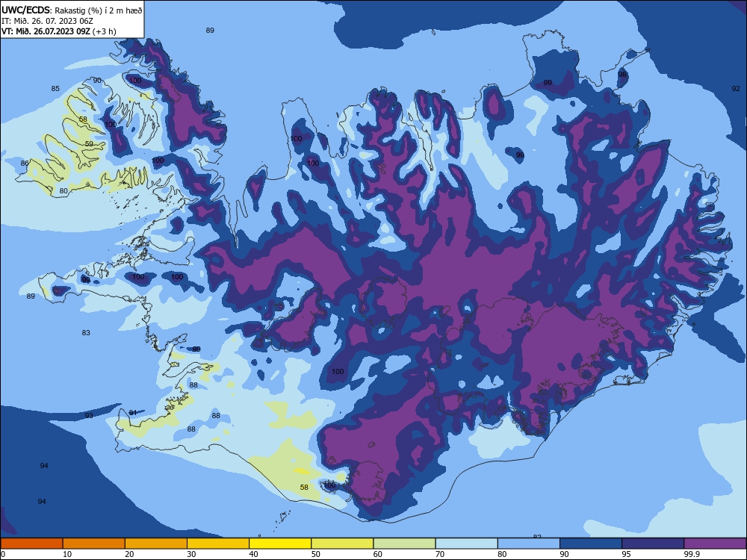Pick the 20–30 legend color band
Image resolution: width=747 pixels, height=560 pixels.
(156, 544)
